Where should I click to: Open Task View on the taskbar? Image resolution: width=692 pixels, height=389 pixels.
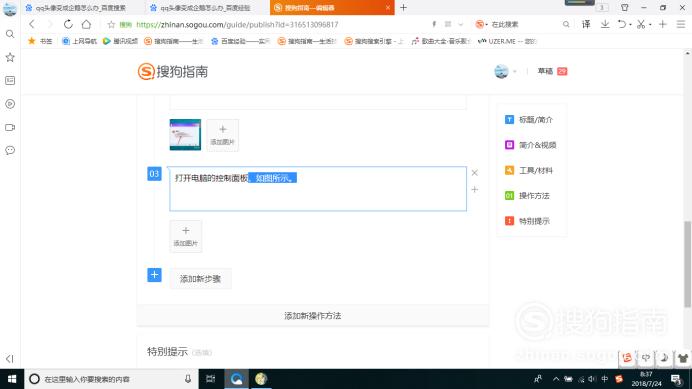coord(211,379)
